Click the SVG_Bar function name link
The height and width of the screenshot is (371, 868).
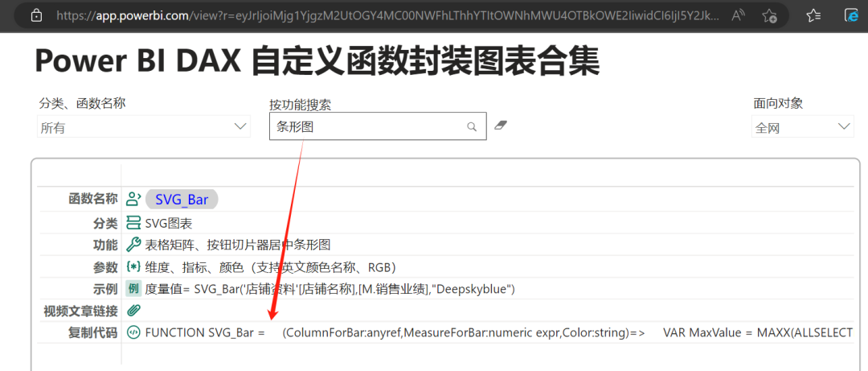[182, 200]
